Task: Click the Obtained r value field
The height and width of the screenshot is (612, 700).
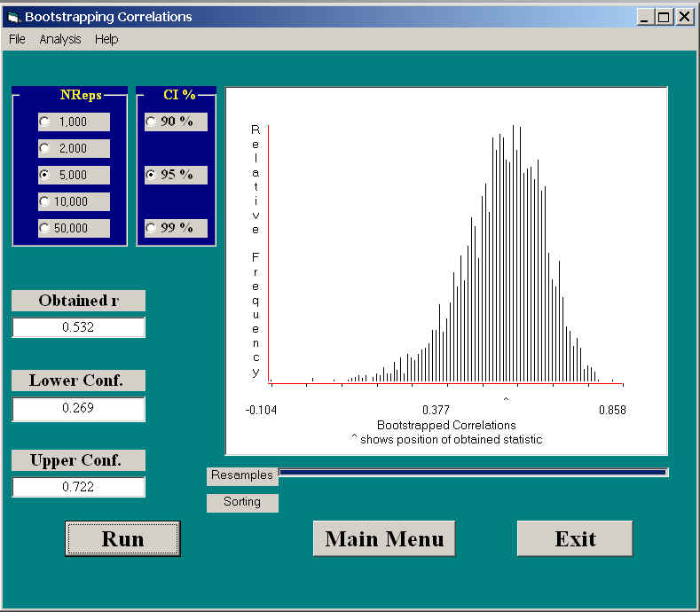Action: point(78,327)
